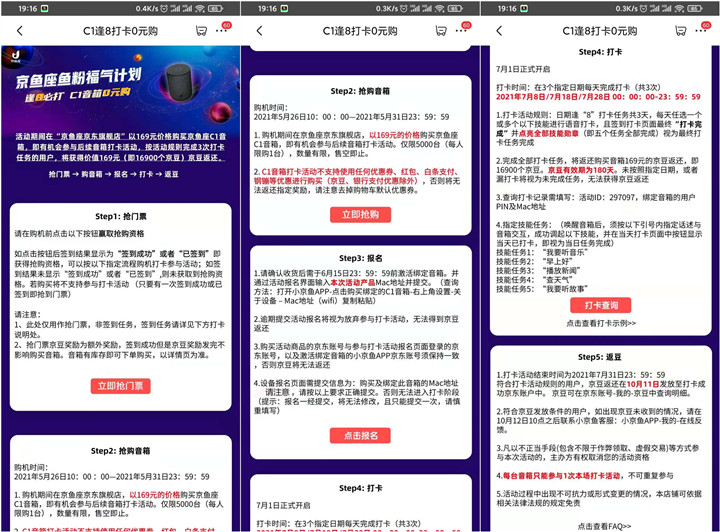This screenshot has height=532, width=720.
Task: Tap the red date 10月11日 in Step5
Action: (x=643, y=384)
